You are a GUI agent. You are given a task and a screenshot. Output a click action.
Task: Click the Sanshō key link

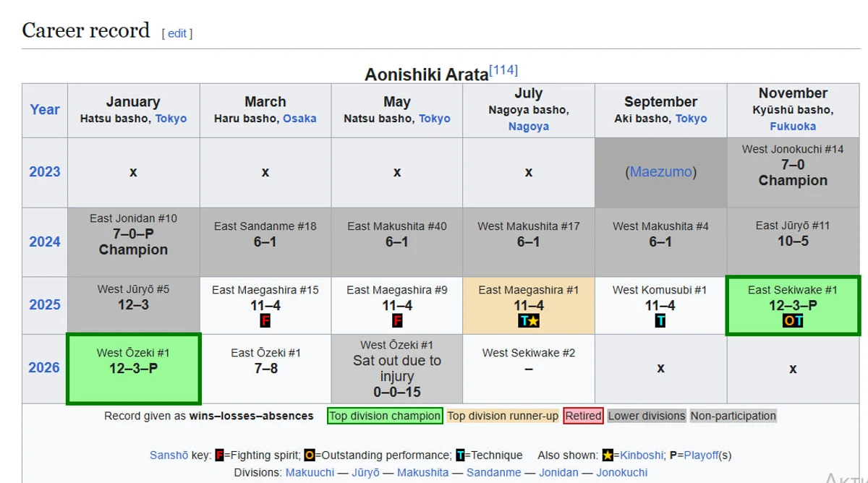169,456
